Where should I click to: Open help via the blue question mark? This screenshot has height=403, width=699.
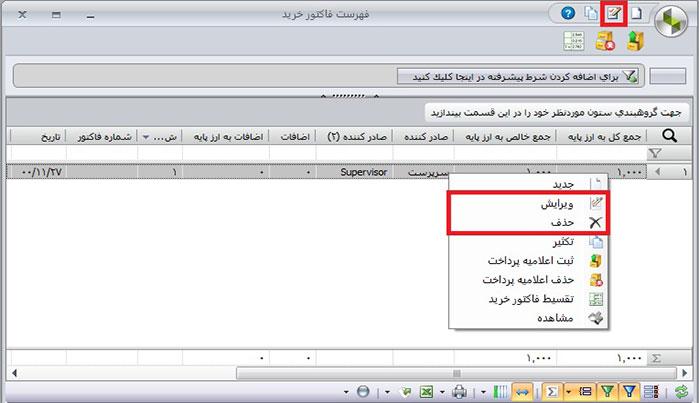click(x=568, y=14)
